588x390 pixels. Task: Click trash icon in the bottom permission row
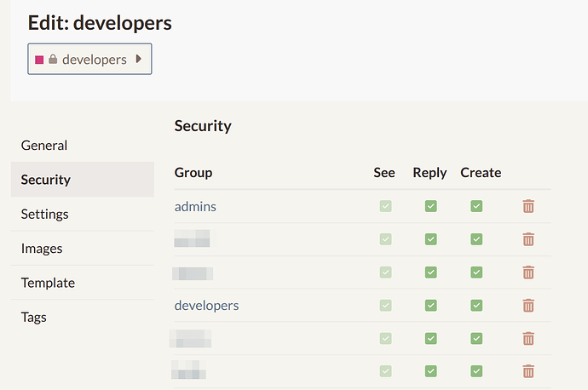click(528, 371)
